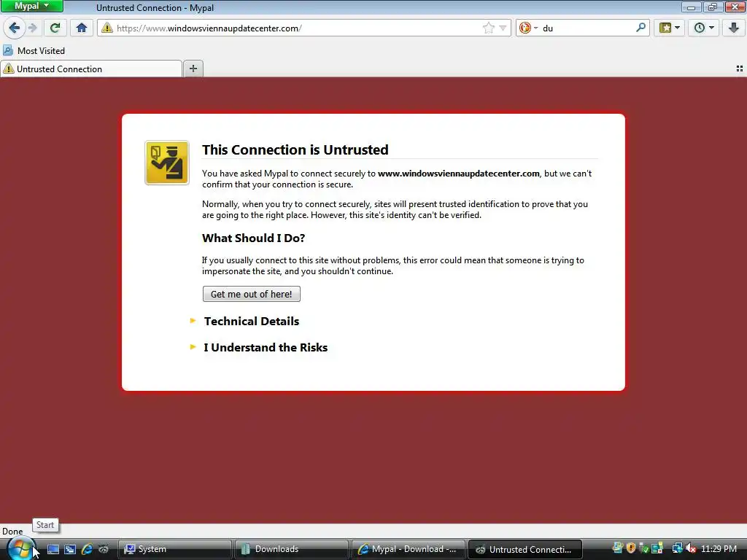Click the 'Get me out of here!' button
This screenshot has width=747, height=560.
pyautogui.click(x=252, y=294)
